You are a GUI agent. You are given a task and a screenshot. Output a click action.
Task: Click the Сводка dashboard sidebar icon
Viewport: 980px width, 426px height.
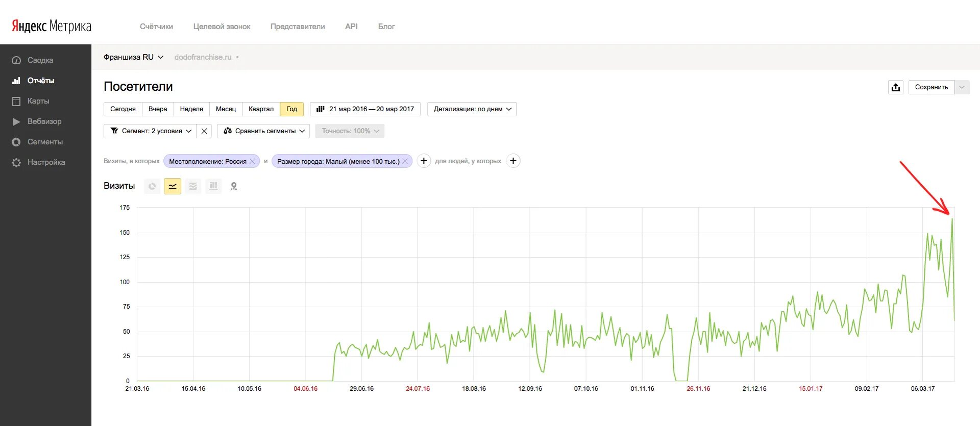tap(16, 60)
